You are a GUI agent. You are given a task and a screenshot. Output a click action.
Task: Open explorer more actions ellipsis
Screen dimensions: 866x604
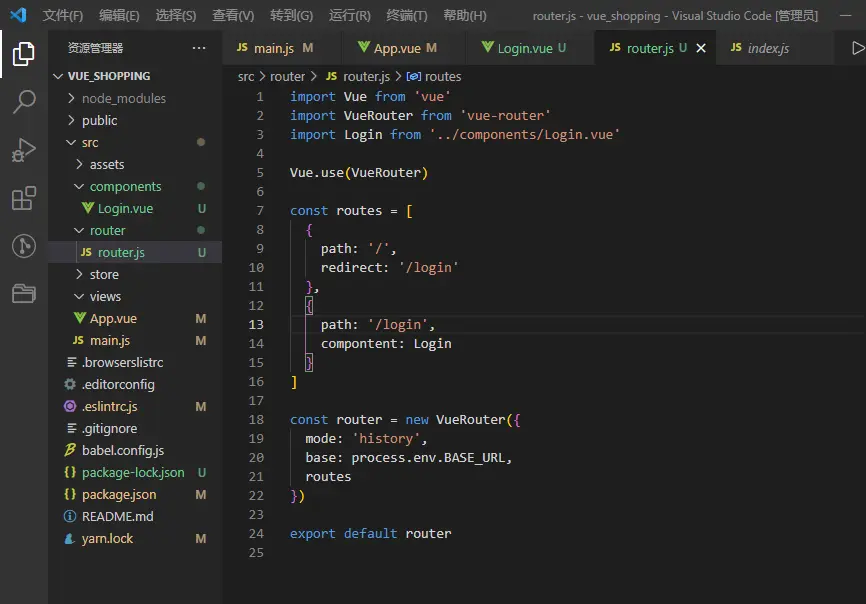coord(199,48)
